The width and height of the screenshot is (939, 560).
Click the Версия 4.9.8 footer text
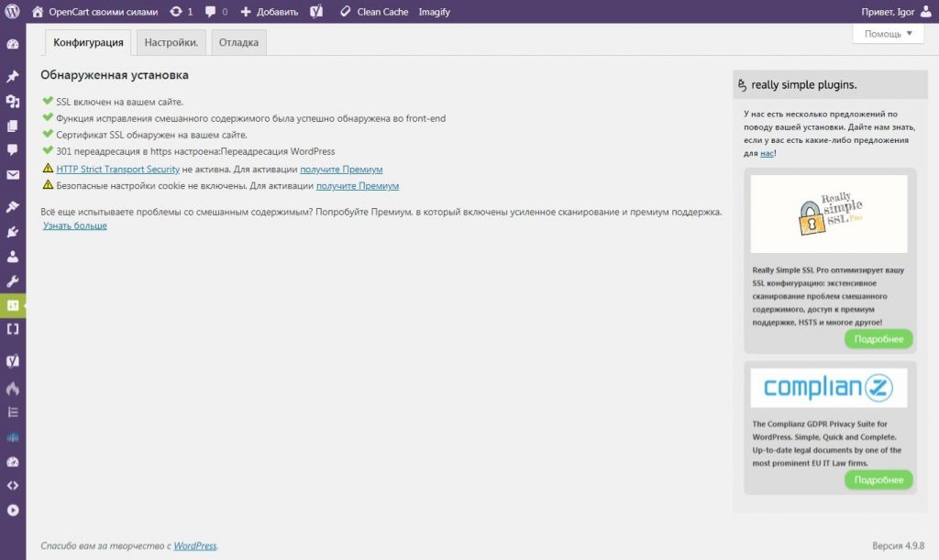click(x=899, y=545)
